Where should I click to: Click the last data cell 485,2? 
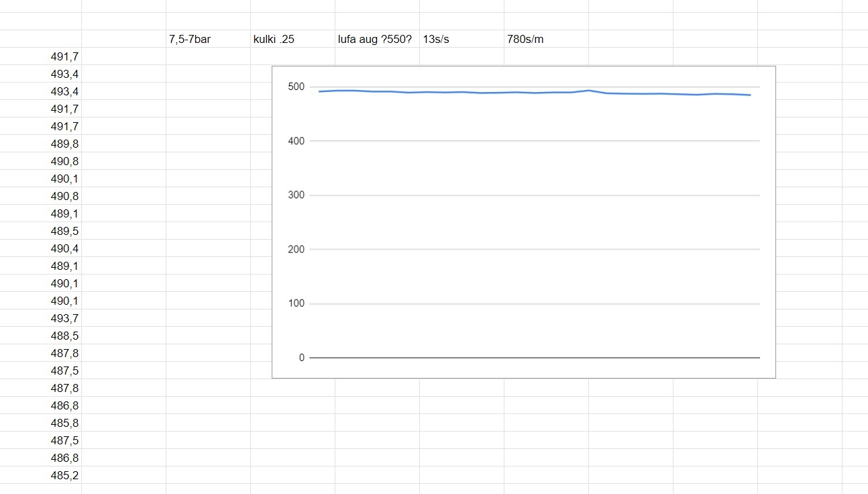(x=64, y=475)
